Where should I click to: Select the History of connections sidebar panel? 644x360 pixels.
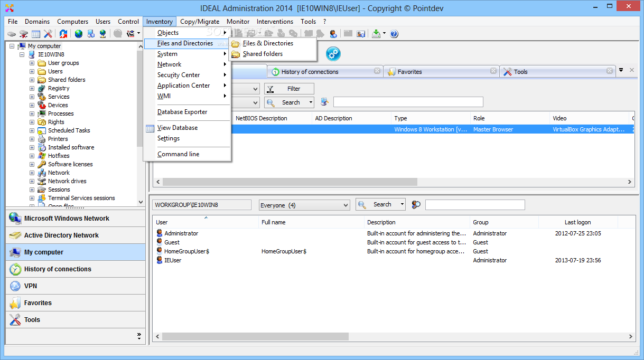tap(76, 269)
